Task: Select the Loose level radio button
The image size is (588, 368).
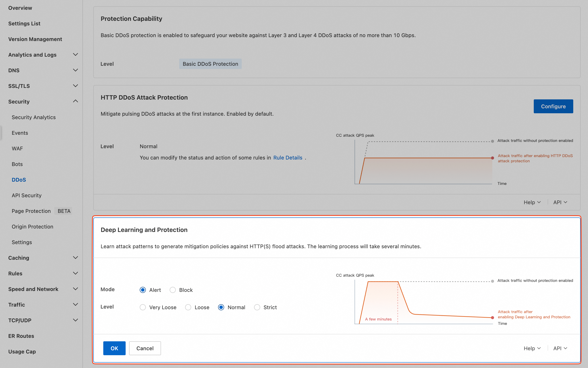Action: 188,307
